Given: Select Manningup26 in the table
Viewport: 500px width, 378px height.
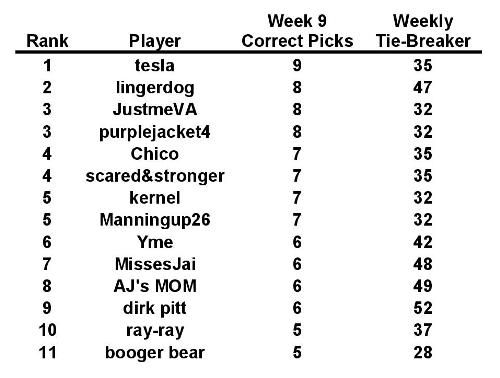Looking at the screenshot, I should [155, 220].
